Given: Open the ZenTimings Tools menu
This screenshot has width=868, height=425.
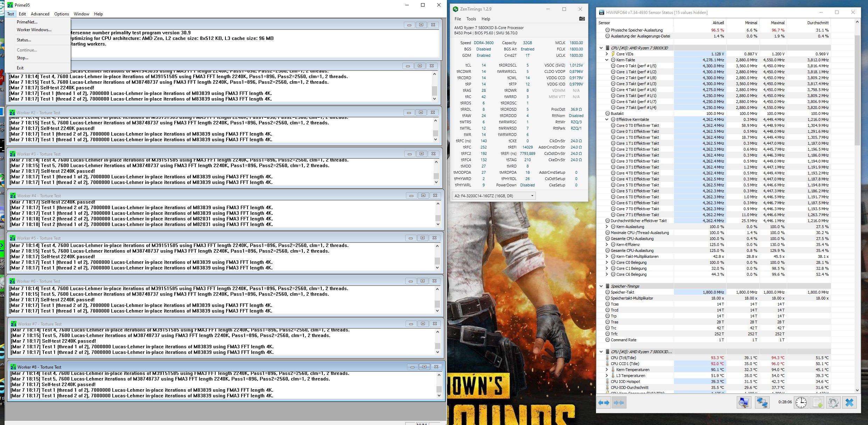Looking at the screenshot, I should tap(471, 19).
